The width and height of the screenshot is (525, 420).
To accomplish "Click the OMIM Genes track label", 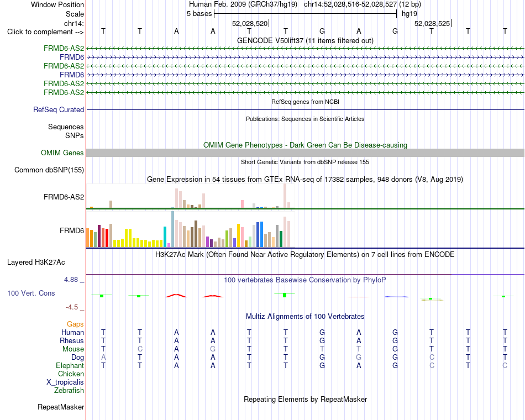I will (62, 153).
